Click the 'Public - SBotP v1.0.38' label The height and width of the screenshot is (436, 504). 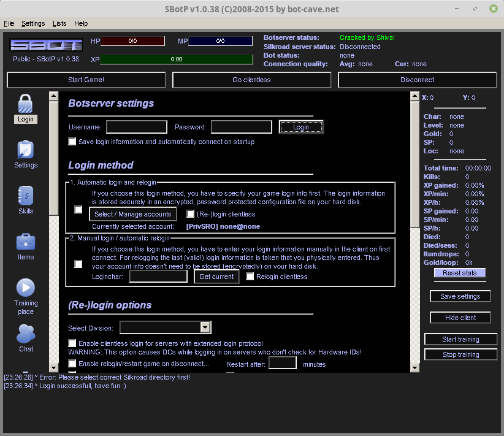46,59
